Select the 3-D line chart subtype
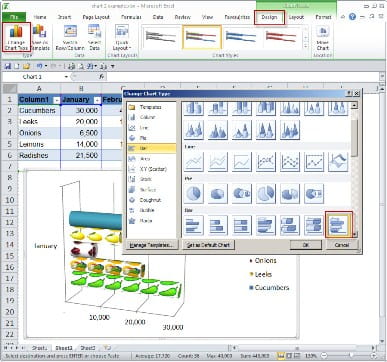This screenshot has width=387, height=362. pos(338,162)
